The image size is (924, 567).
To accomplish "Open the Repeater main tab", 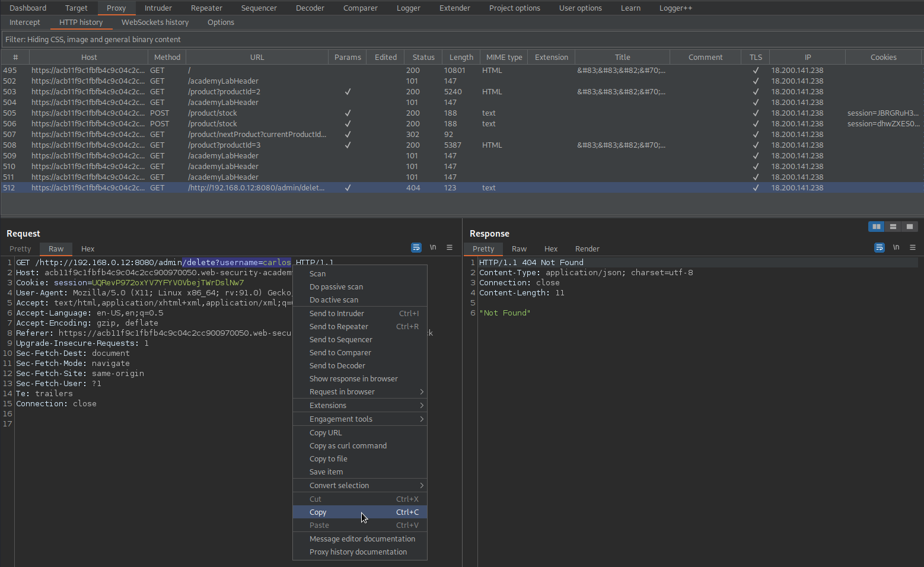I will point(206,8).
